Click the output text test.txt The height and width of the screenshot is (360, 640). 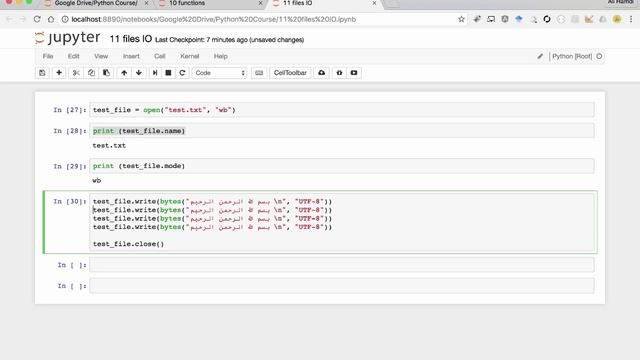click(109, 145)
